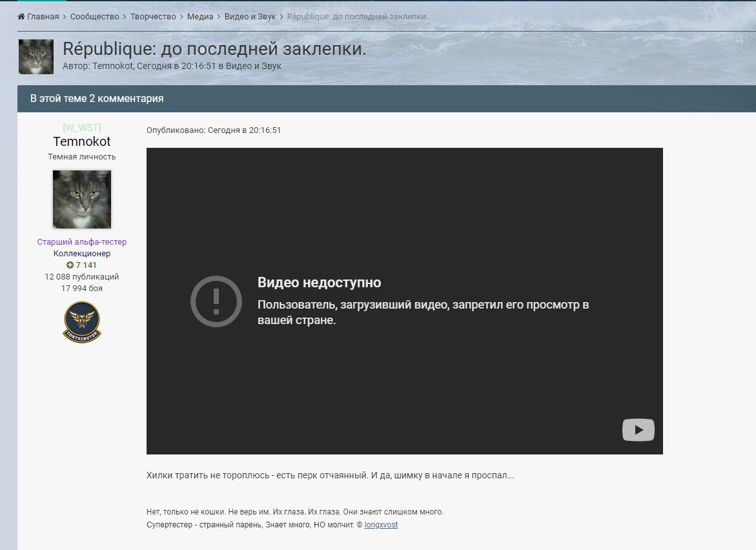Screen dimensions: 756x550
Task: Click signature line 'Нет, только не кошки'
Action: click(x=294, y=512)
